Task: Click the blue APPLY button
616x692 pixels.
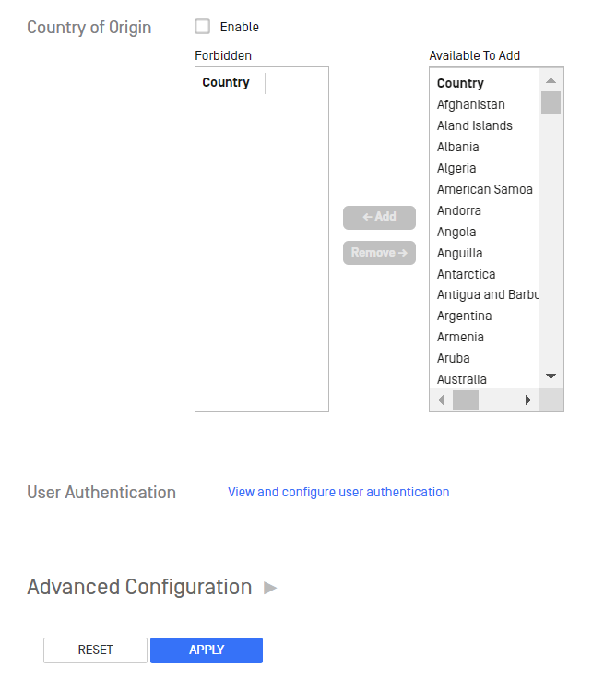Action: [x=207, y=650]
